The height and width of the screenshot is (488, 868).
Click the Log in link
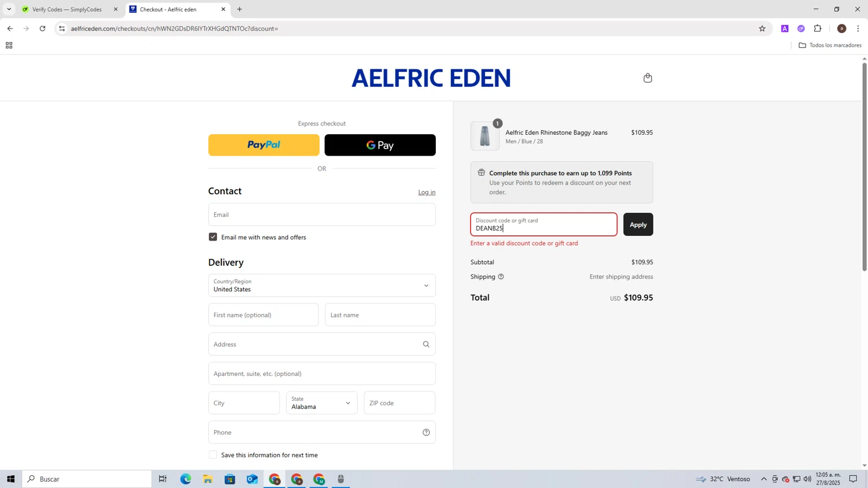427,192
